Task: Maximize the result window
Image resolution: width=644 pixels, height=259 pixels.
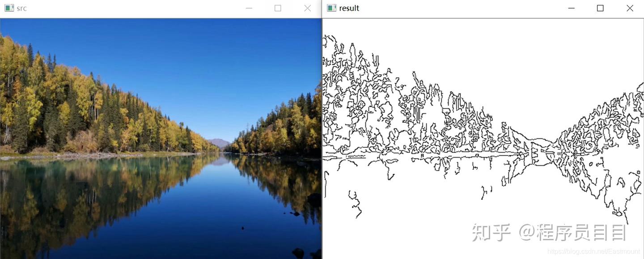Action: coord(600,8)
